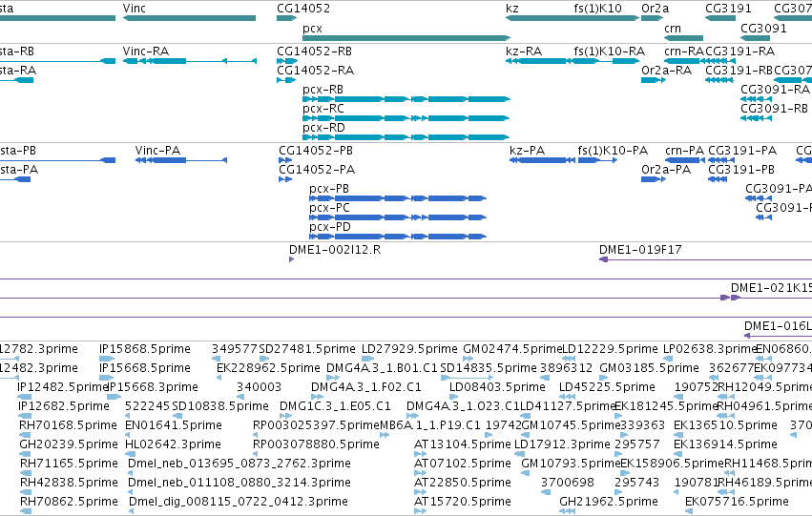The height and width of the screenshot is (516, 812).
Task: Select the Dmel_neb_013695_0873_2762.3prime label
Action: 239,464
